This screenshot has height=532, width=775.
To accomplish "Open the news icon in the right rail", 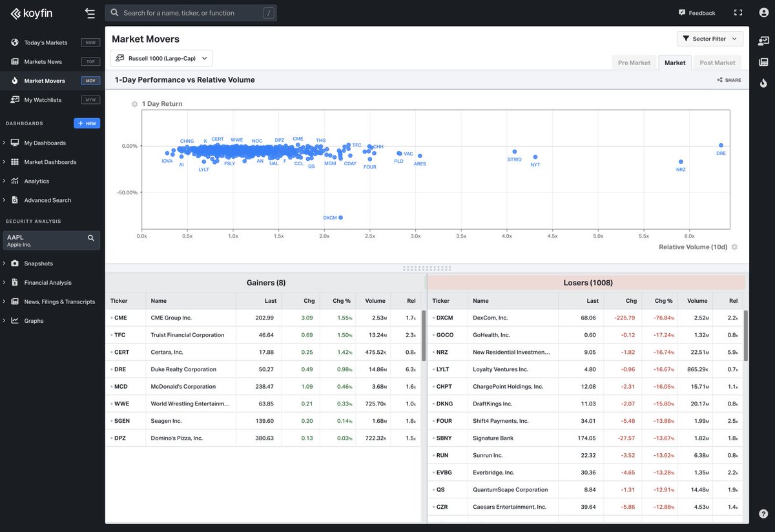I will pyautogui.click(x=763, y=62).
